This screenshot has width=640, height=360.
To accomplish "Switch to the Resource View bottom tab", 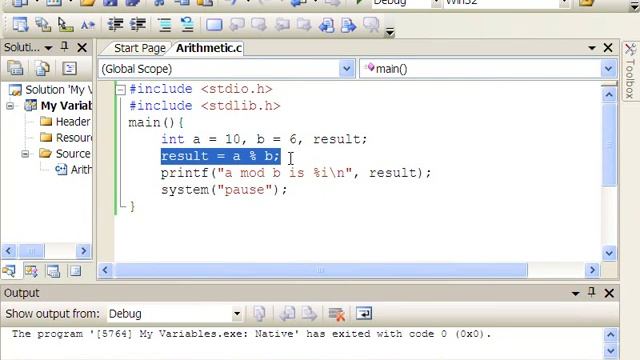I will pyautogui.click(x=76, y=271).
